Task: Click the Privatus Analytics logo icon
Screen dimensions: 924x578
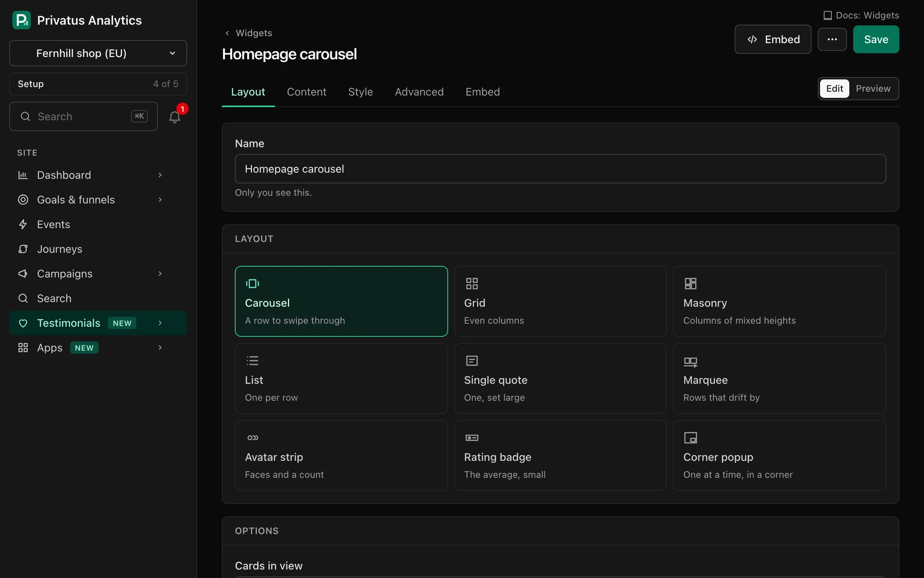Action: click(22, 20)
